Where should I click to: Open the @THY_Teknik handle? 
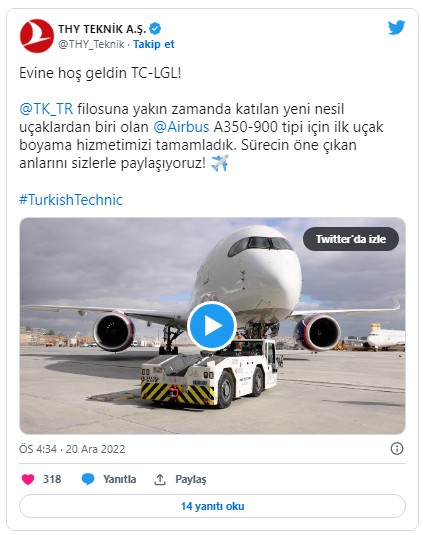click(91, 44)
